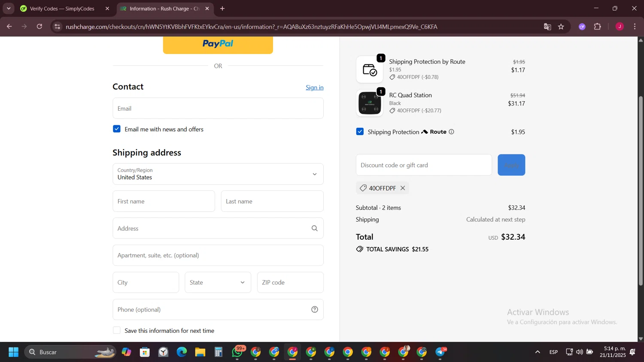Close the Verify Codes SimplyCodes tab
The height and width of the screenshot is (362, 644).
(x=107, y=9)
